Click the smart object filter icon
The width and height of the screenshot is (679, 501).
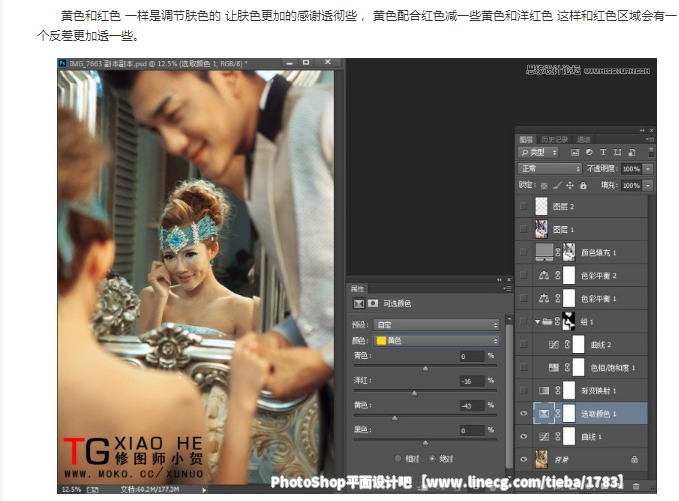pos(632,152)
